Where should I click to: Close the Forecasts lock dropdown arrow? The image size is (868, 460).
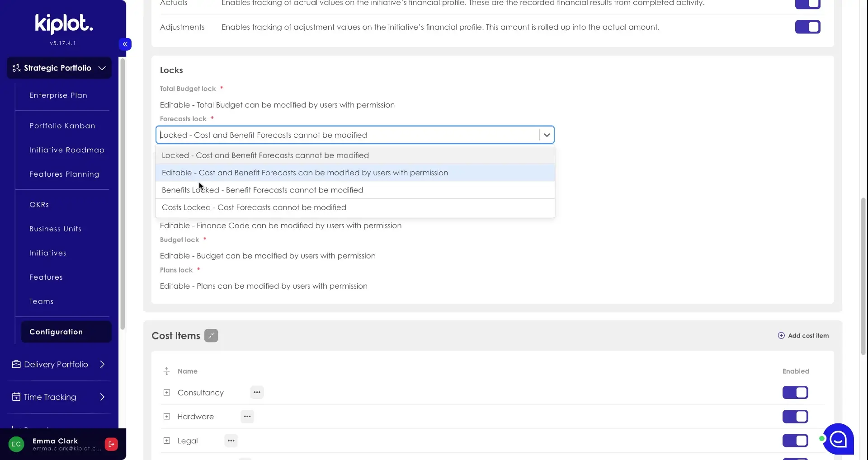(x=547, y=135)
